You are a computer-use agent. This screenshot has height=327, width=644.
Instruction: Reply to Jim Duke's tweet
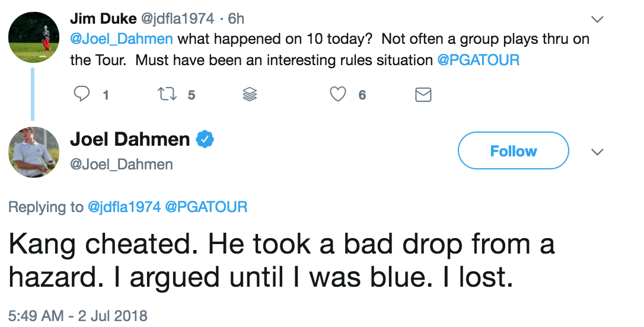pos(84,94)
